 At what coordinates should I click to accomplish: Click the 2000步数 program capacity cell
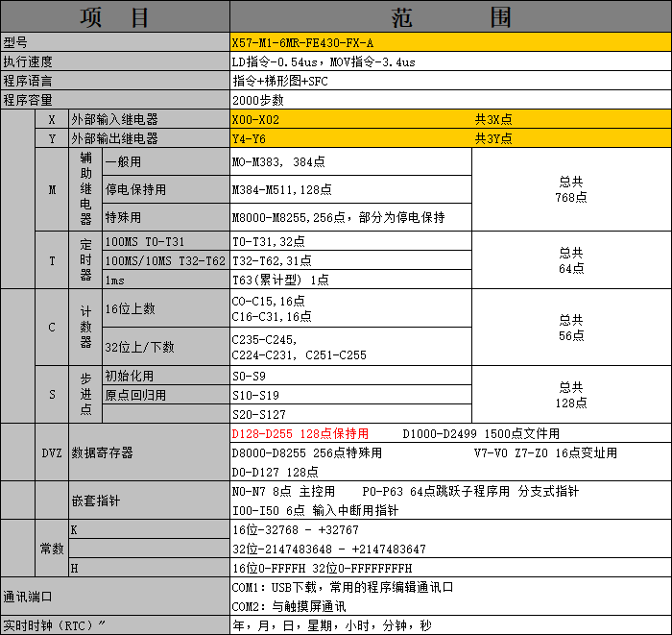(450, 100)
